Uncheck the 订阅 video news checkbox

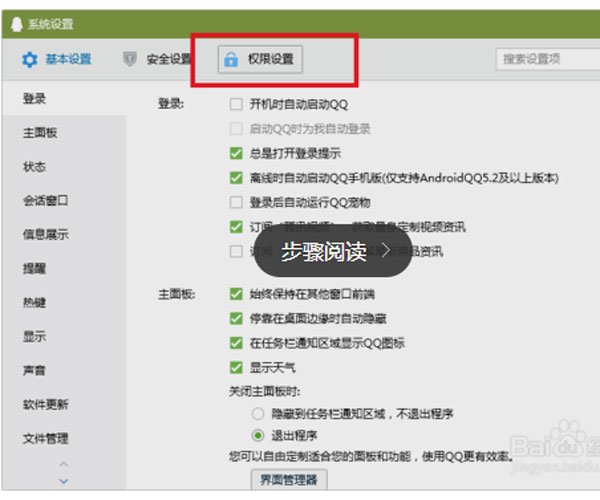pyautogui.click(x=236, y=227)
